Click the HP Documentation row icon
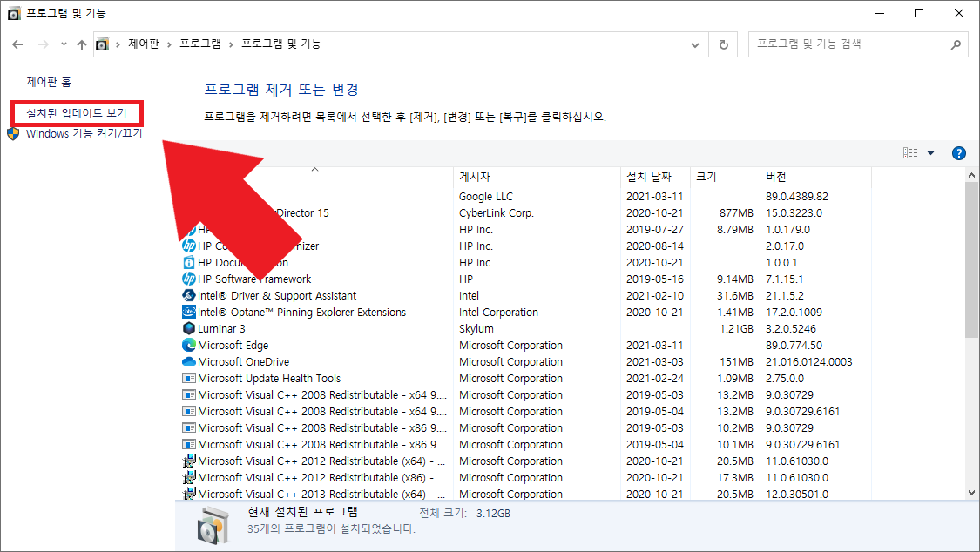 189,263
